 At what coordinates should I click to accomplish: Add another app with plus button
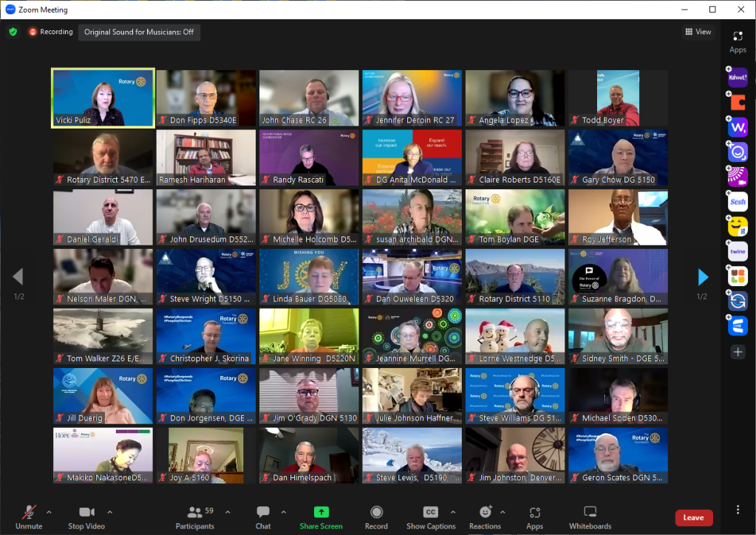(x=738, y=352)
